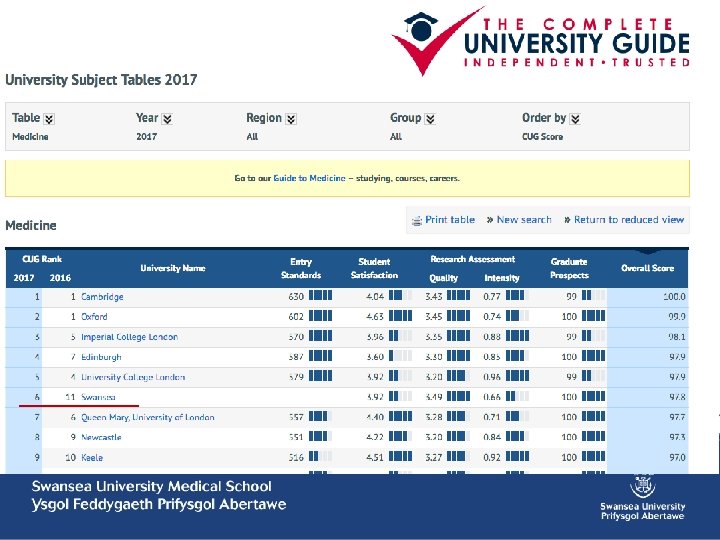Click Medicine value under Table filter
The height and width of the screenshot is (540, 720).
(x=30, y=137)
